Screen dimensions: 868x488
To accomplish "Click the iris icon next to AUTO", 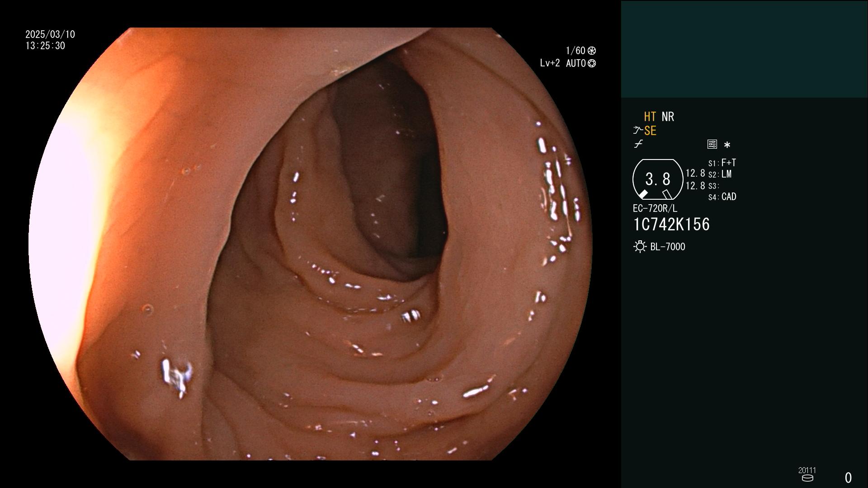I will 592,63.
